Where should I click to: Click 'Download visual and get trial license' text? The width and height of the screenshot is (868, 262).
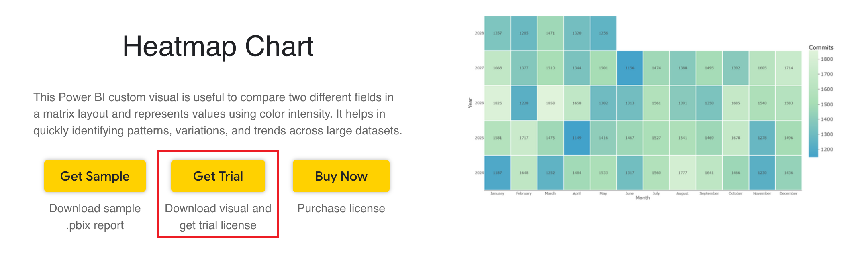click(218, 217)
